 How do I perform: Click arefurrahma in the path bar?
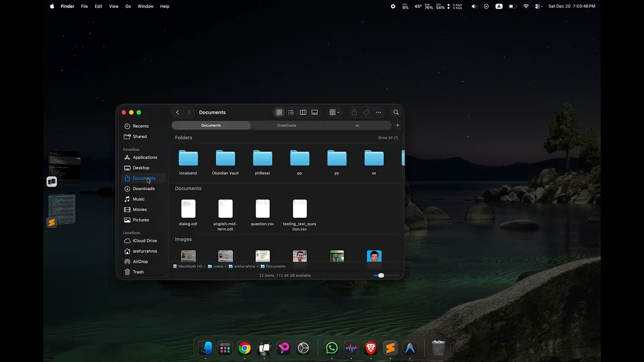click(x=242, y=266)
